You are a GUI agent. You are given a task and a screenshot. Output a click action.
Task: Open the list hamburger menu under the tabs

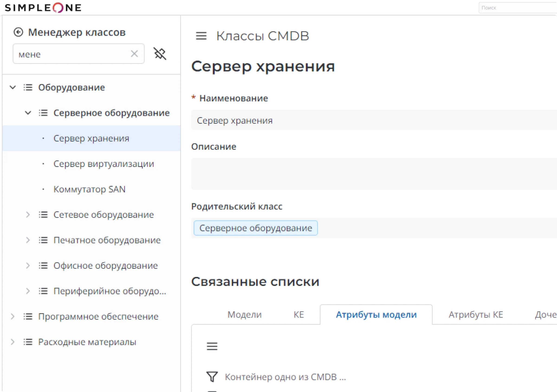click(212, 346)
